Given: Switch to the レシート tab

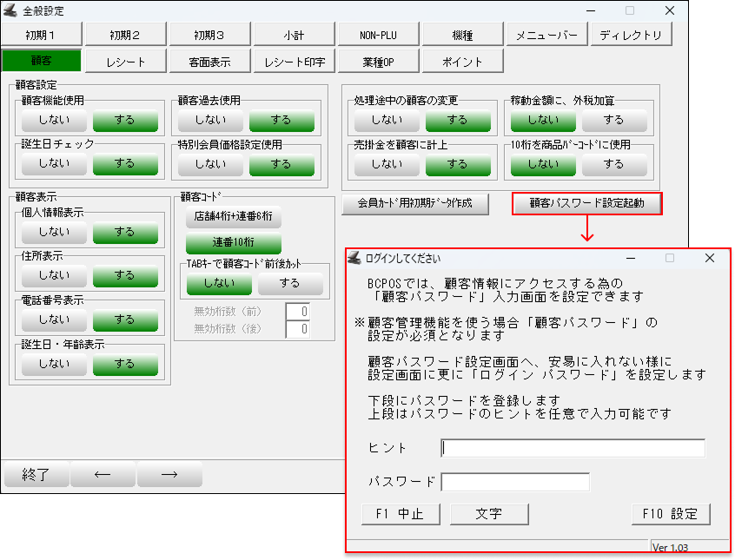Looking at the screenshot, I should [x=126, y=62].
